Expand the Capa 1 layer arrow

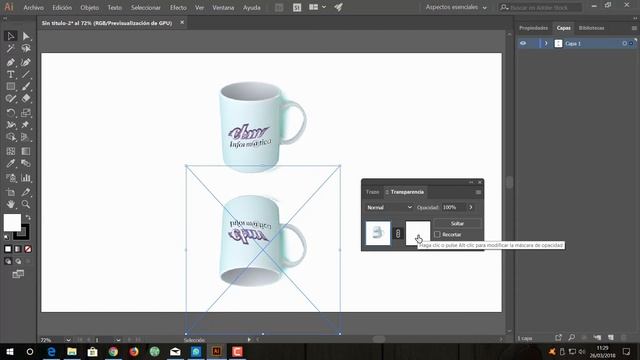pyautogui.click(x=546, y=43)
